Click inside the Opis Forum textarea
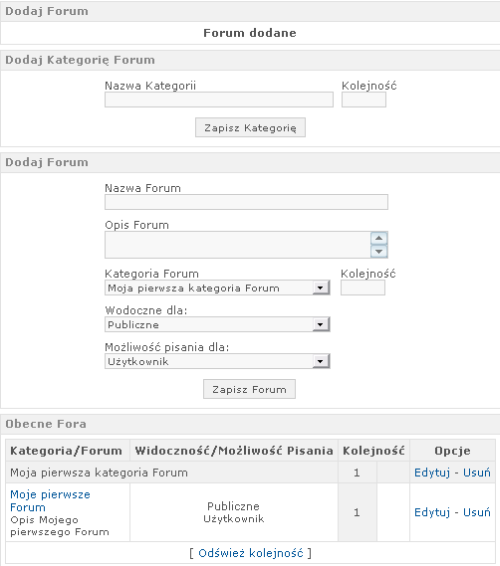The image size is (500, 566). pos(238,245)
